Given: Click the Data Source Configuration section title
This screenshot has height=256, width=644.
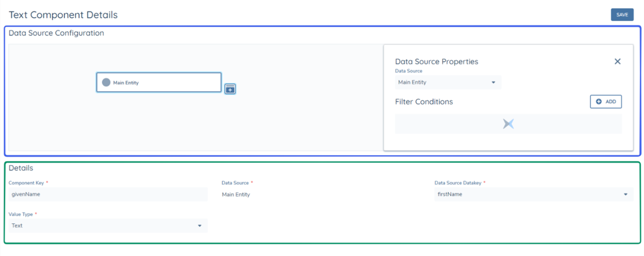Looking at the screenshot, I should [x=56, y=33].
